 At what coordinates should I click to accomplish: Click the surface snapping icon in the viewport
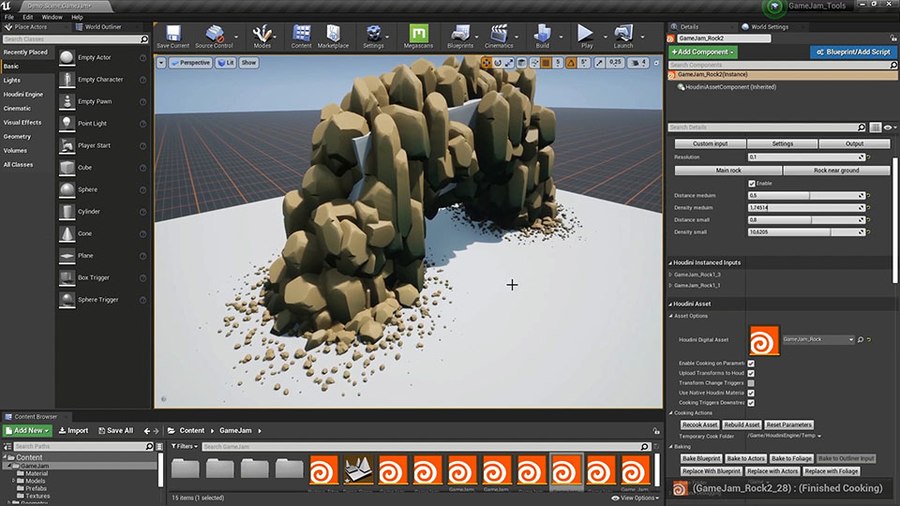pos(534,63)
